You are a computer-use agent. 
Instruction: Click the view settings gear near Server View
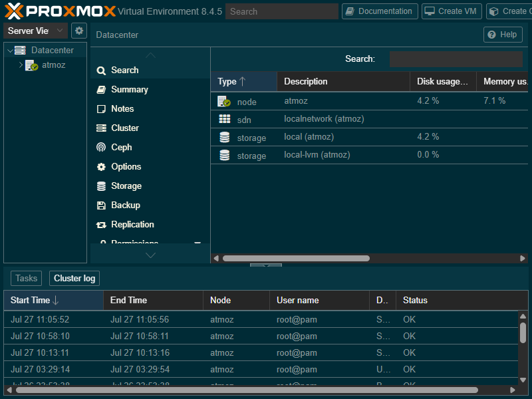tap(78, 30)
